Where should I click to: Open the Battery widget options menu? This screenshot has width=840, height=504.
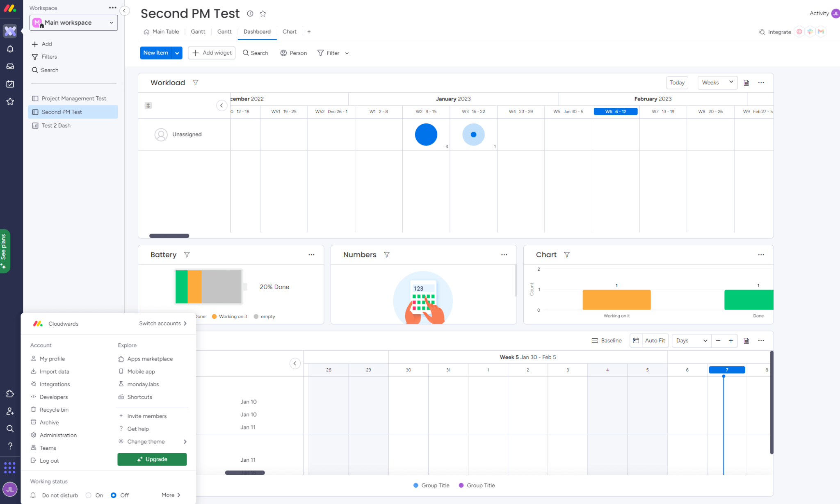311,255
